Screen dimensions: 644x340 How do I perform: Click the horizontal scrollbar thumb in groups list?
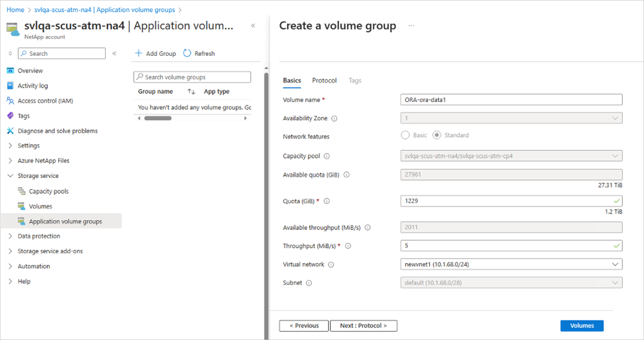tap(158, 118)
